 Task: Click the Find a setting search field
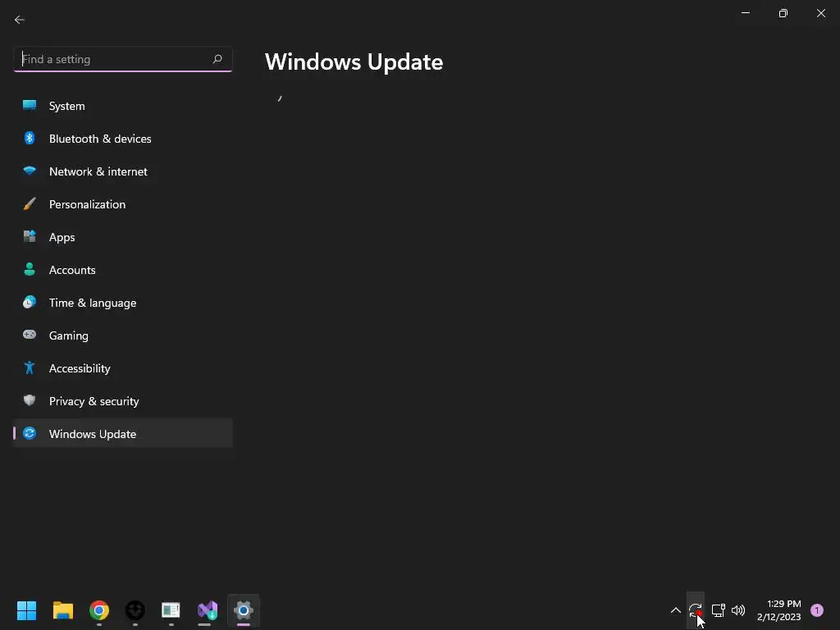[x=123, y=59]
